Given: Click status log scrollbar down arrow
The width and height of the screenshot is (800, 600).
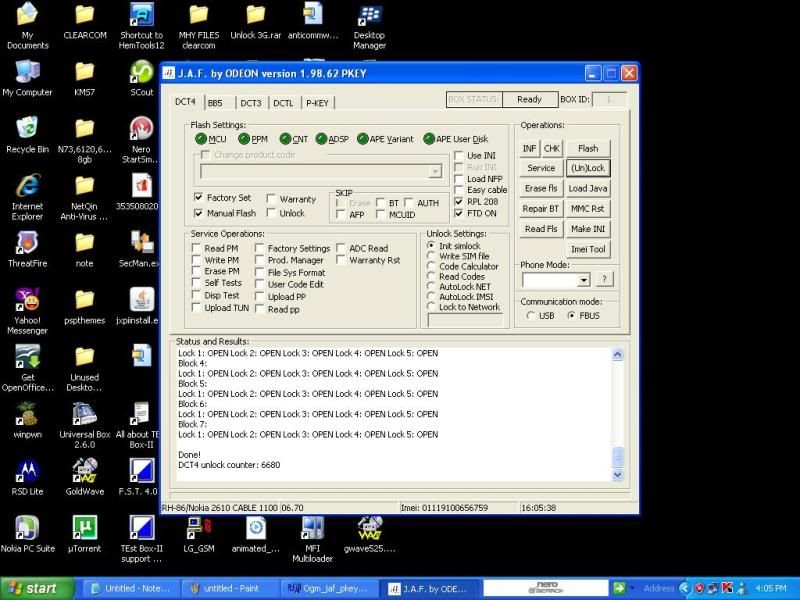Looking at the screenshot, I should pyautogui.click(x=617, y=475).
